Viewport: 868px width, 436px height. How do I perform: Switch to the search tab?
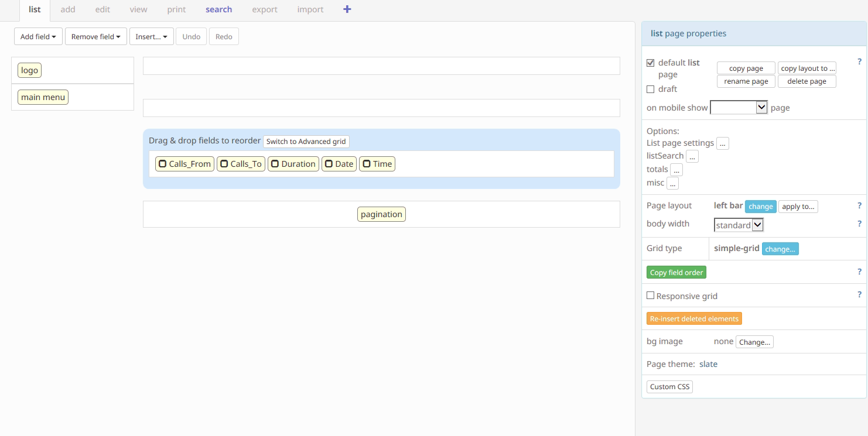point(218,9)
